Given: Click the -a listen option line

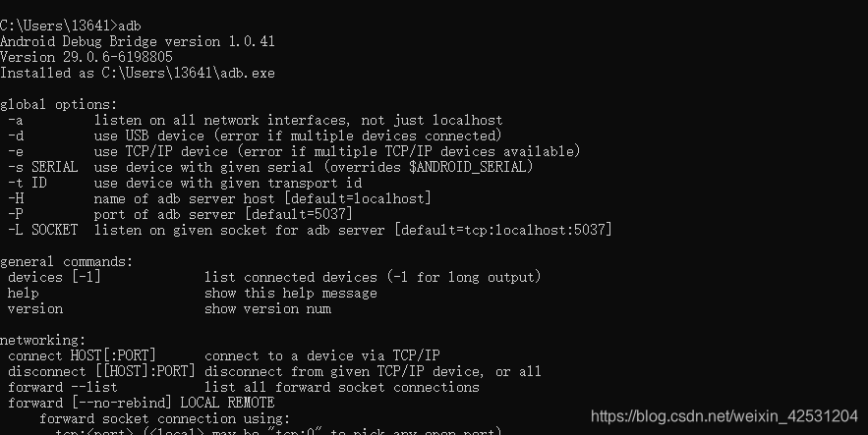Looking at the screenshot, I should [256, 121].
